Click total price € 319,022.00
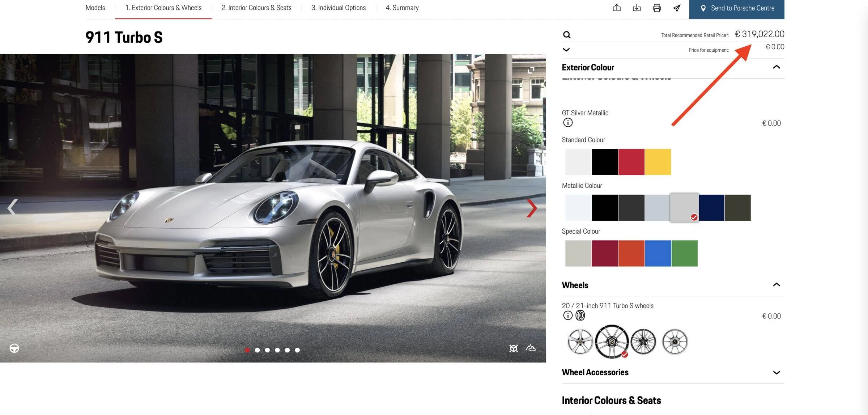Viewport: 868px width, 415px height. (x=759, y=34)
